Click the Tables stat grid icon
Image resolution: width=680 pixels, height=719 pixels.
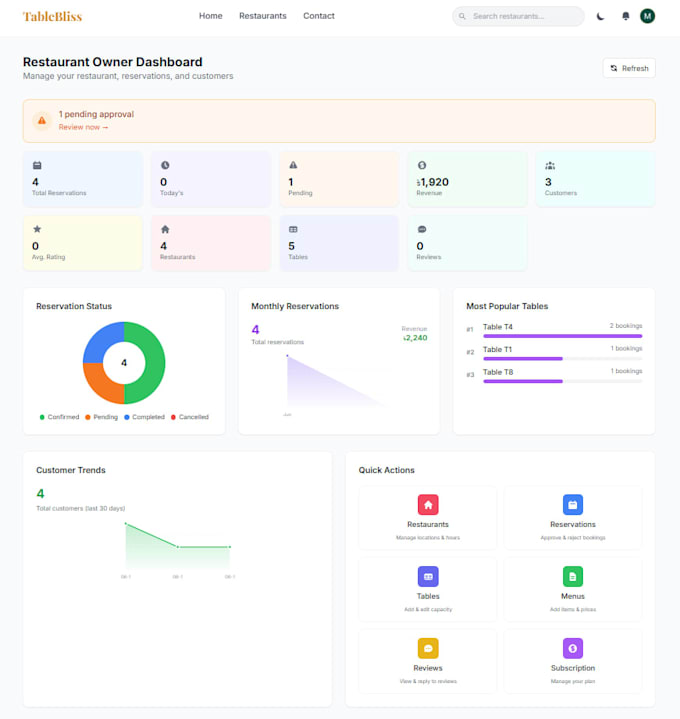pos(293,229)
